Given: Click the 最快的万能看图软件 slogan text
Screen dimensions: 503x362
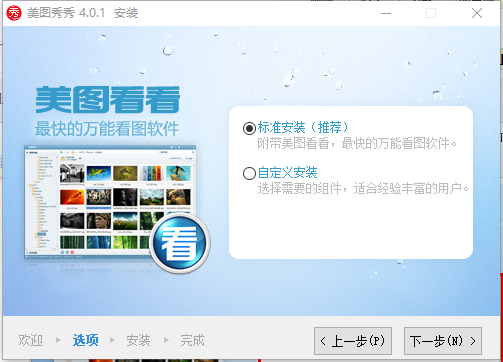Looking at the screenshot, I should click(x=107, y=129).
